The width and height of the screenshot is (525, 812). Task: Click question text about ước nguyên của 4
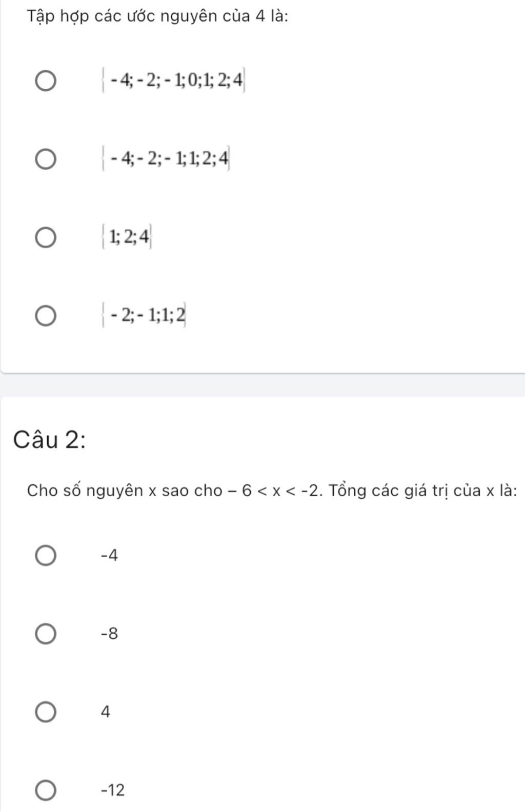tap(157, 16)
